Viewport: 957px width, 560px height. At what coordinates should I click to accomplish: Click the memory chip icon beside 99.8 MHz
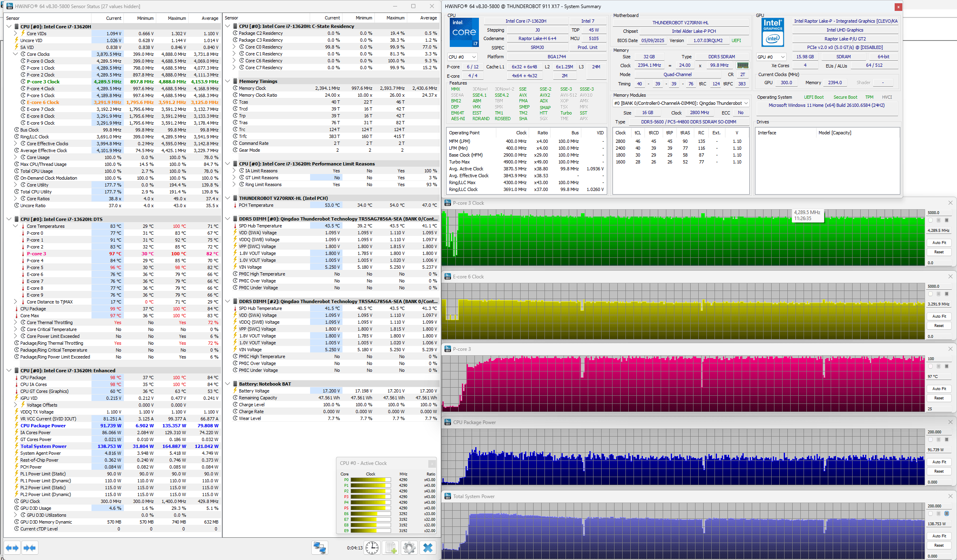click(742, 65)
